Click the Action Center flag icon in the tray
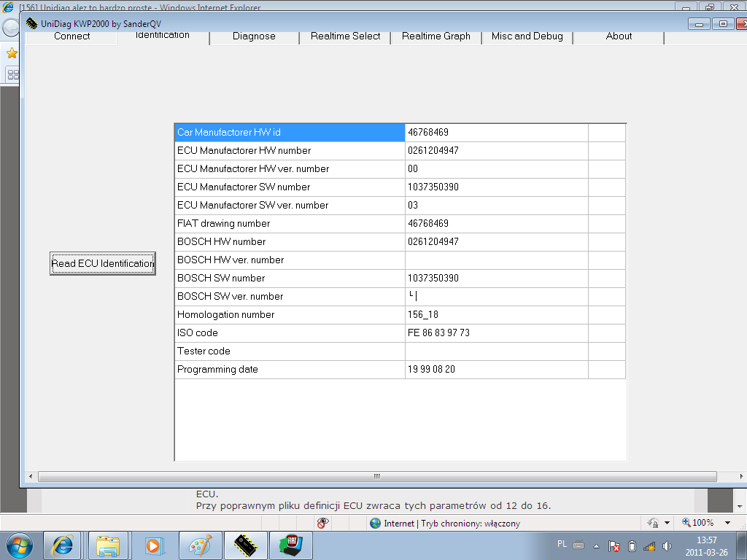747x560 pixels. pos(614,546)
